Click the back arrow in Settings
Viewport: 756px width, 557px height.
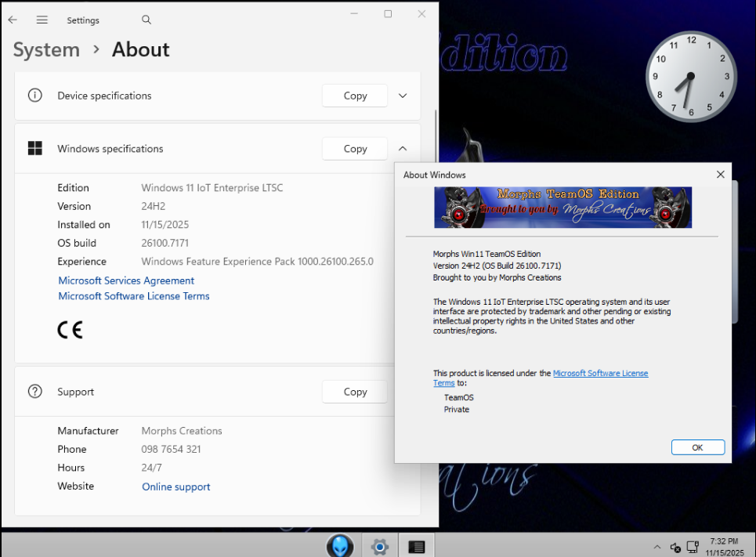[13, 20]
